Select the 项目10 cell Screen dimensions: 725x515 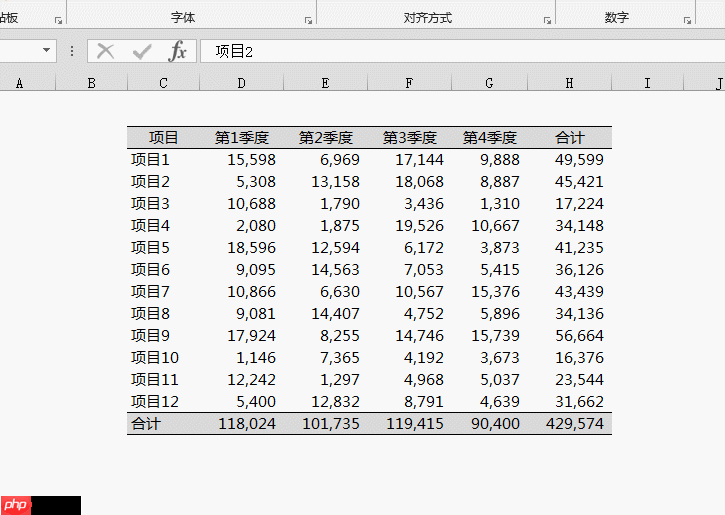(163, 357)
